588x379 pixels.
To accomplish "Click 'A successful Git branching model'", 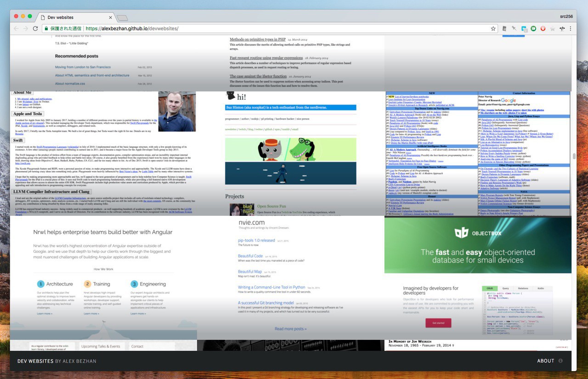I will point(266,303).
